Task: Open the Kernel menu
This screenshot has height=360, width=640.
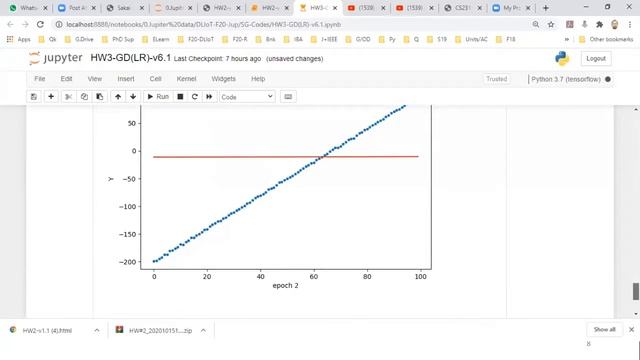Action: tap(187, 79)
